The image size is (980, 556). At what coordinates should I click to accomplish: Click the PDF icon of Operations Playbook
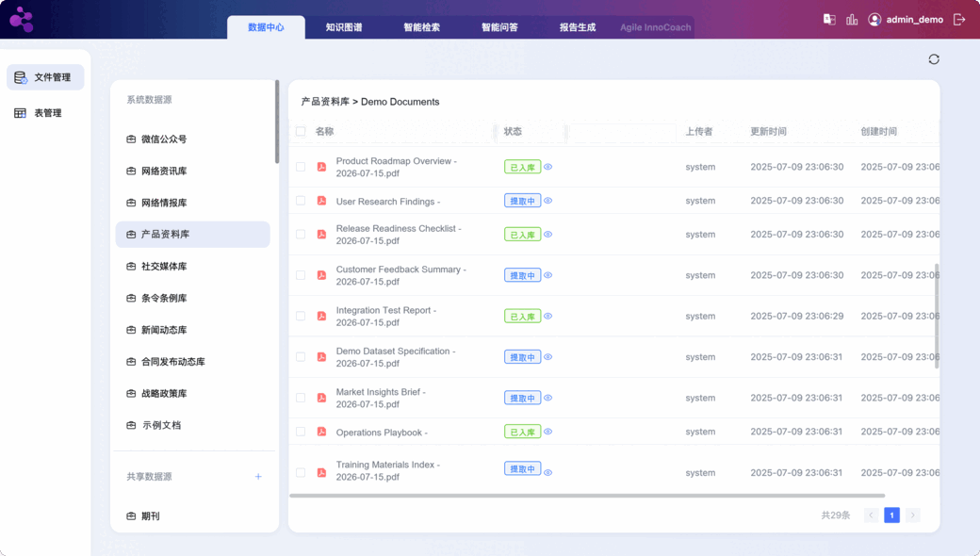pos(321,432)
